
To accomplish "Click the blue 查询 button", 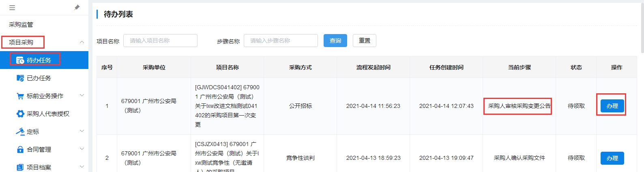I will tap(335, 41).
